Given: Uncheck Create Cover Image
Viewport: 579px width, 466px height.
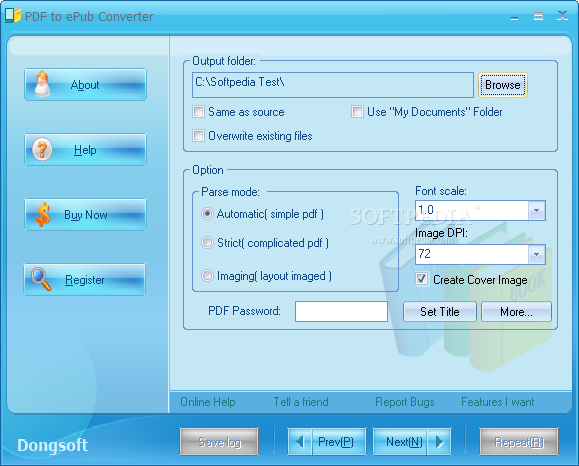Looking at the screenshot, I should click(421, 279).
